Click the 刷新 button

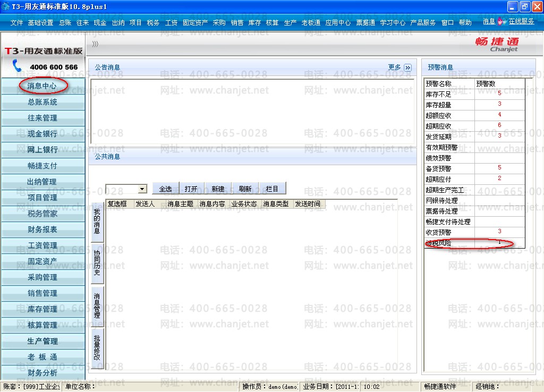pyautogui.click(x=245, y=189)
